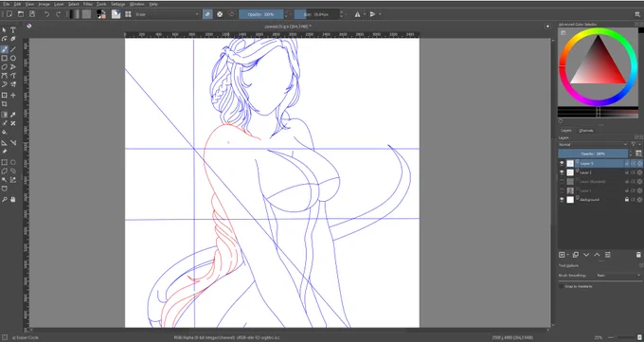Click the Undo arrow in the toolbar

click(46, 14)
